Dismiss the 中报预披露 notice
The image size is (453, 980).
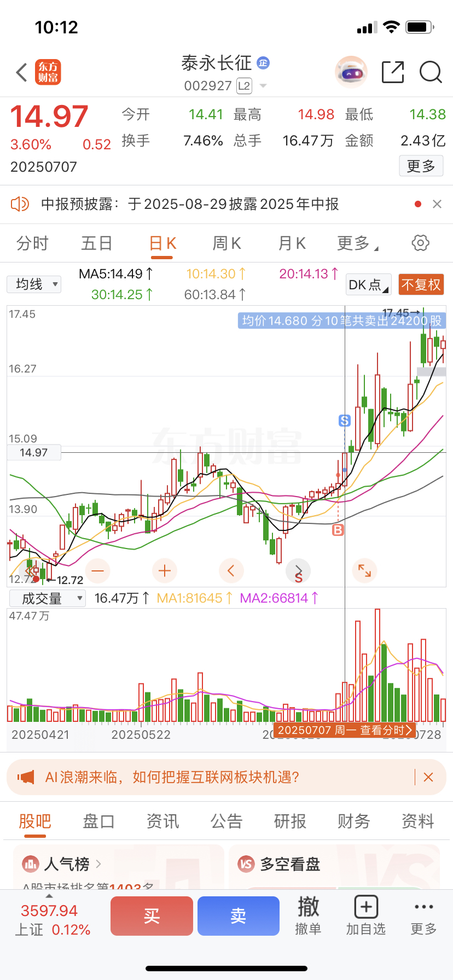click(437, 204)
